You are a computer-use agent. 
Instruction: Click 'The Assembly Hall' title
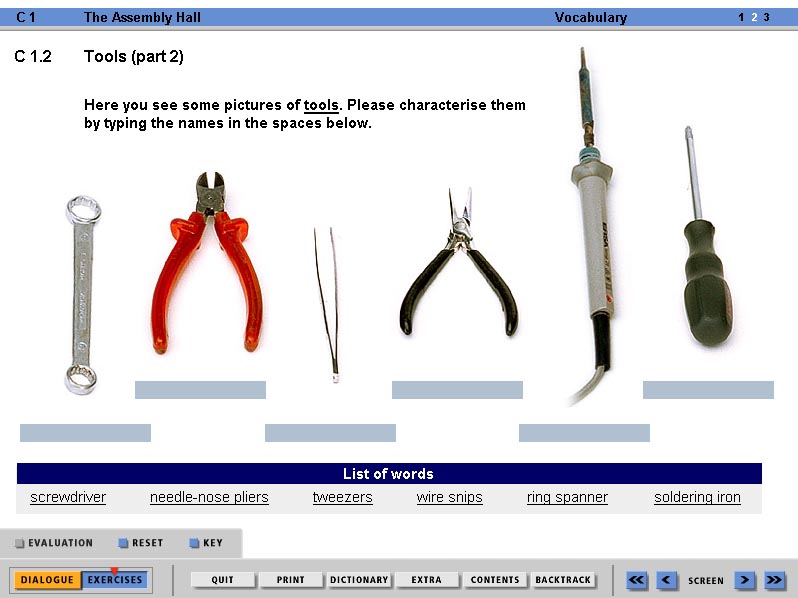coord(142,17)
